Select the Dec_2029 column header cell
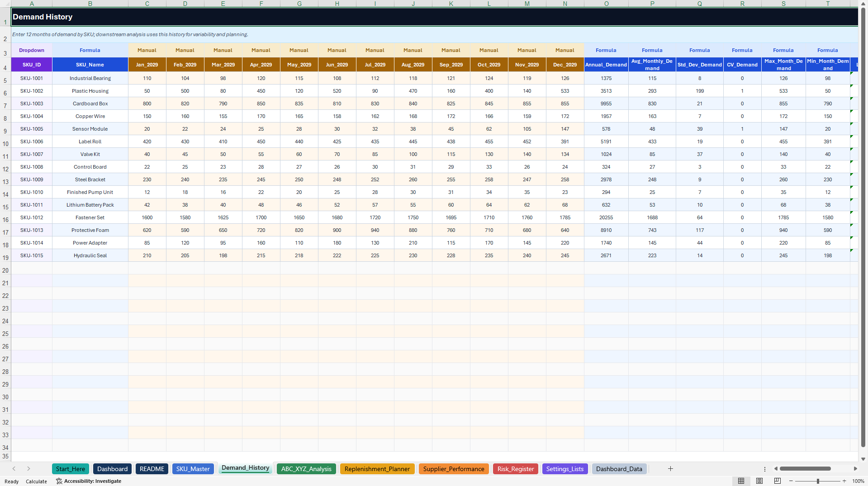The image size is (868, 486). pyautogui.click(x=565, y=65)
